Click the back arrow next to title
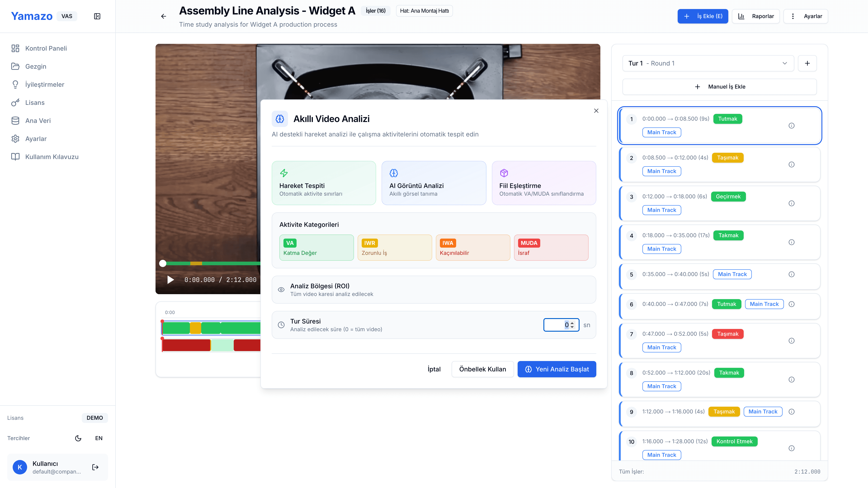 coord(163,16)
